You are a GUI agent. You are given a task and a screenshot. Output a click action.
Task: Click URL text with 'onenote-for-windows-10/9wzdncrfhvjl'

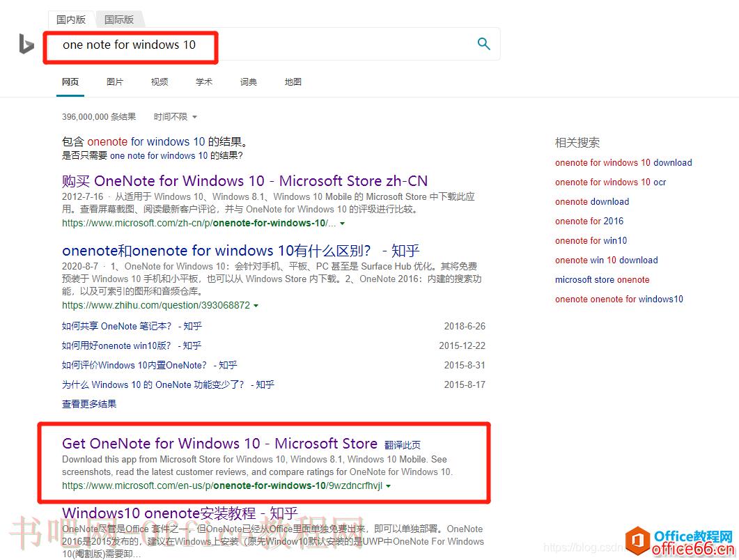tap(222, 485)
